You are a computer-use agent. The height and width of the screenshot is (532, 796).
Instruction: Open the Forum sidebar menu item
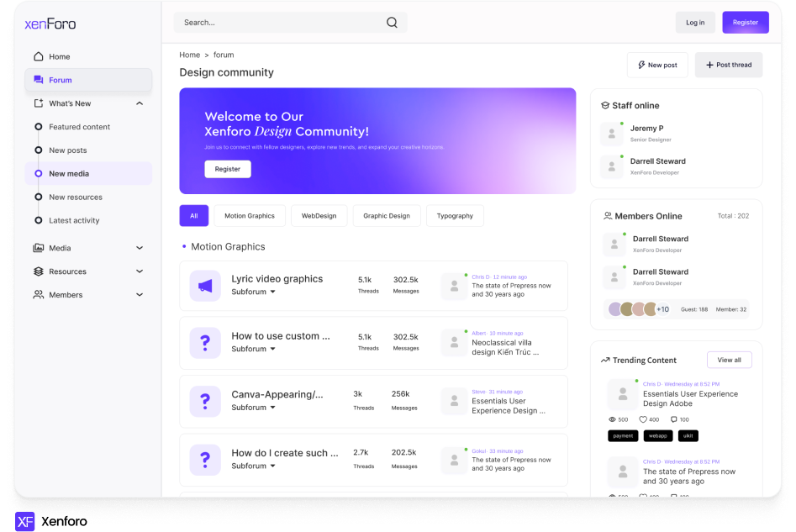pos(88,80)
